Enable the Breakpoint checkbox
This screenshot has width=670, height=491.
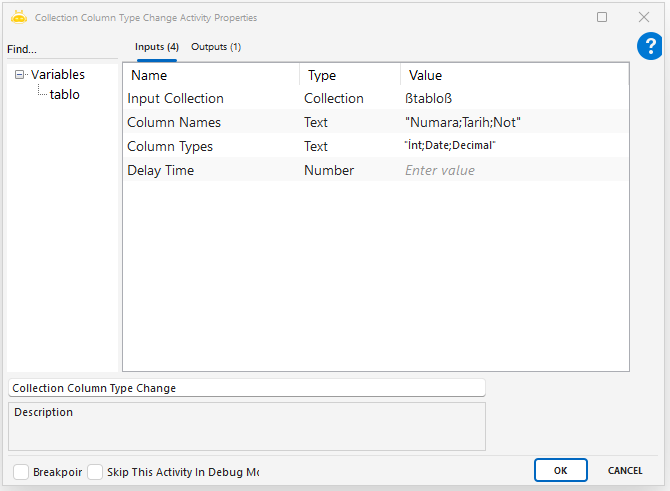coord(21,471)
